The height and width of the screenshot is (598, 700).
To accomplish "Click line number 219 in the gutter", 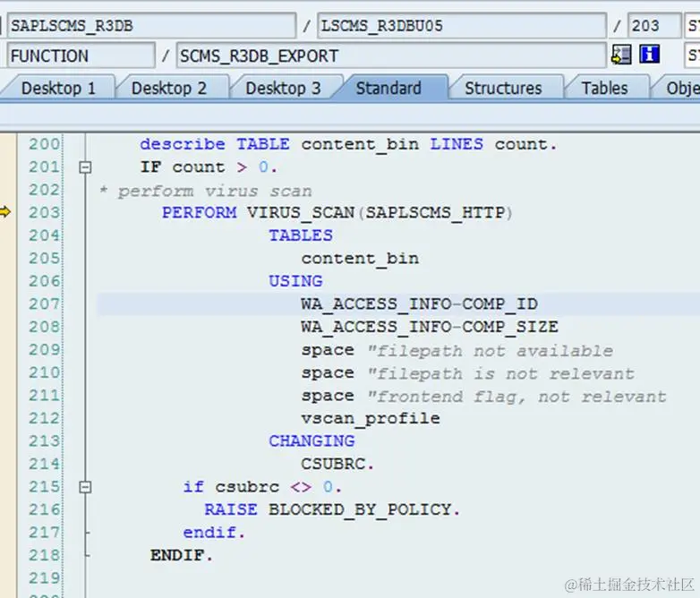I will tap(44, 578).
